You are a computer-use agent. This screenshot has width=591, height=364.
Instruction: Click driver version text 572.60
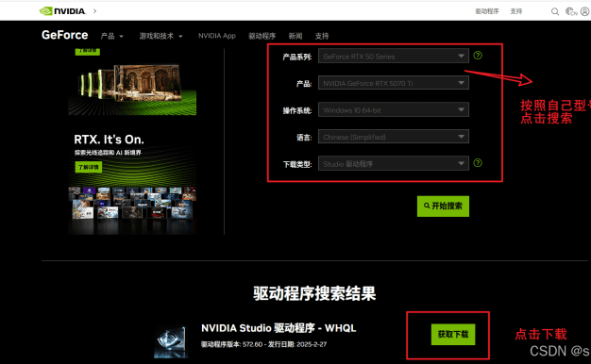pyautogui.click(x=252, y=344)
